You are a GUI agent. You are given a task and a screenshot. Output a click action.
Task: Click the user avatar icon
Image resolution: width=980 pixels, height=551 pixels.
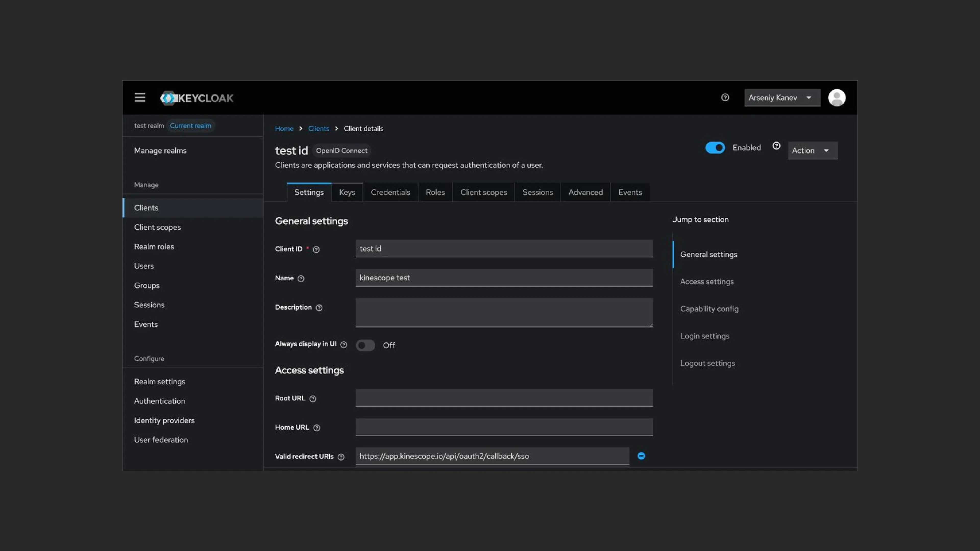[x=837, y=98]
